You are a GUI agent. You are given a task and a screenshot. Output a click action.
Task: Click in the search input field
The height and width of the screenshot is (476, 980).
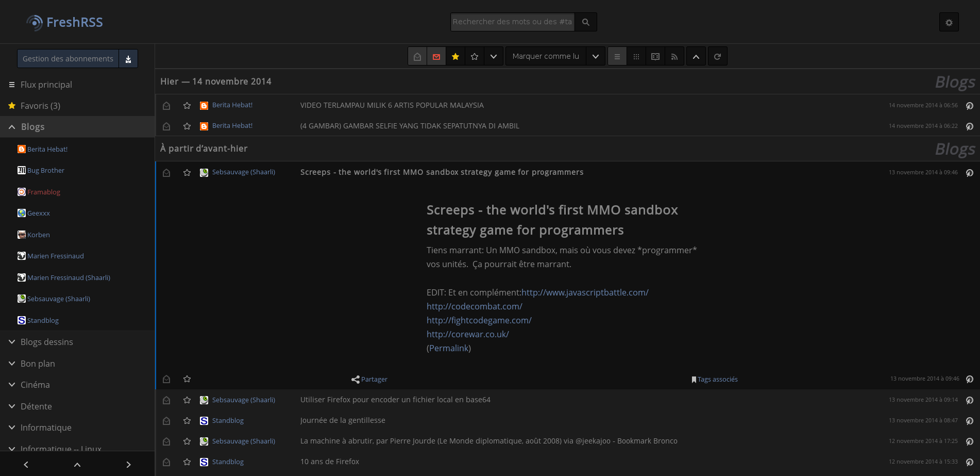(512, 22)
